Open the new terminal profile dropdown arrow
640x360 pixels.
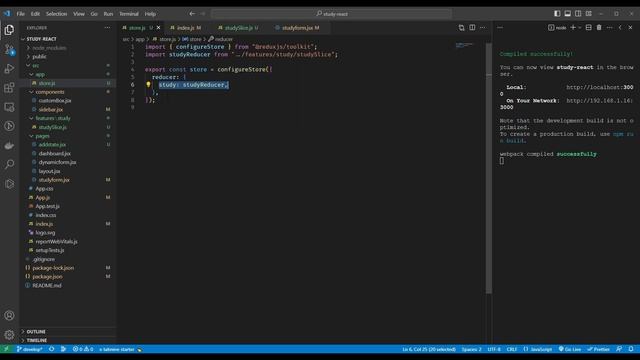[580, 27]
